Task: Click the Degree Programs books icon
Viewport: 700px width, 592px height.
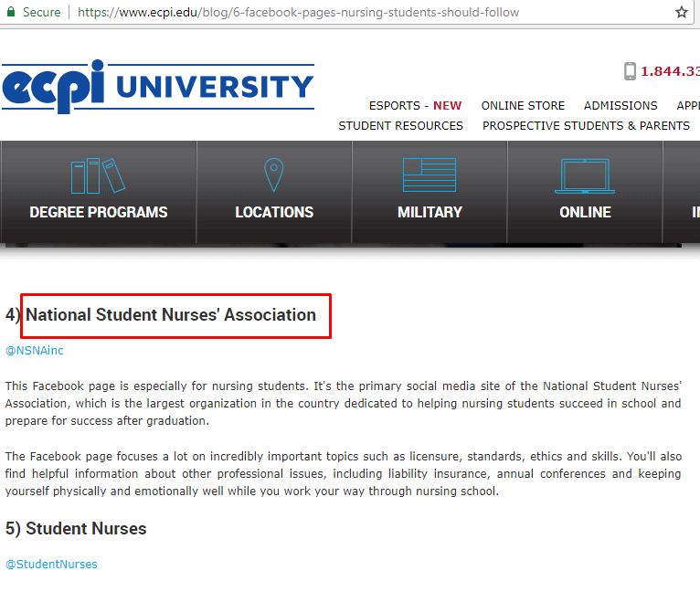Action: (x=98, y=175)
